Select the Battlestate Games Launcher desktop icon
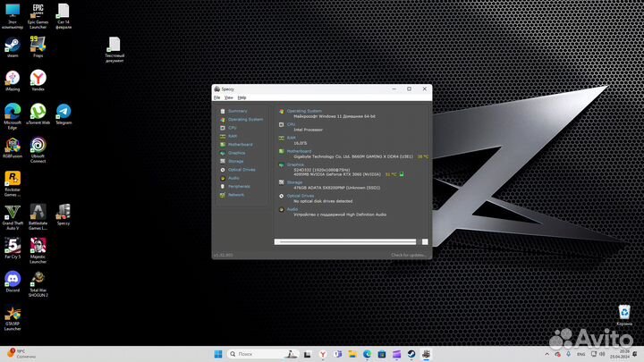The image size is (644, 362). click(x=38, y=217)
